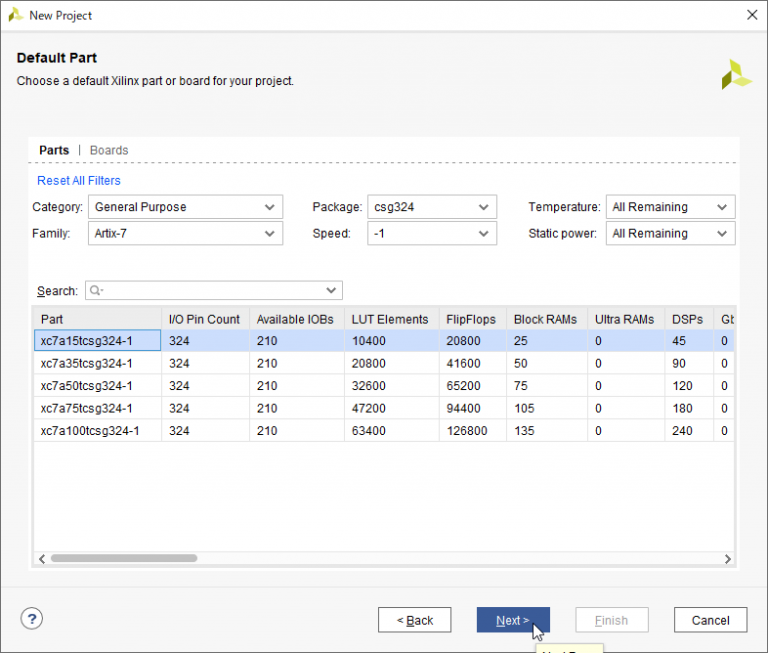Expand the Family Artix-7 dropdown
Viewport: 768px width, 653px height.
(x=185, y=233)
